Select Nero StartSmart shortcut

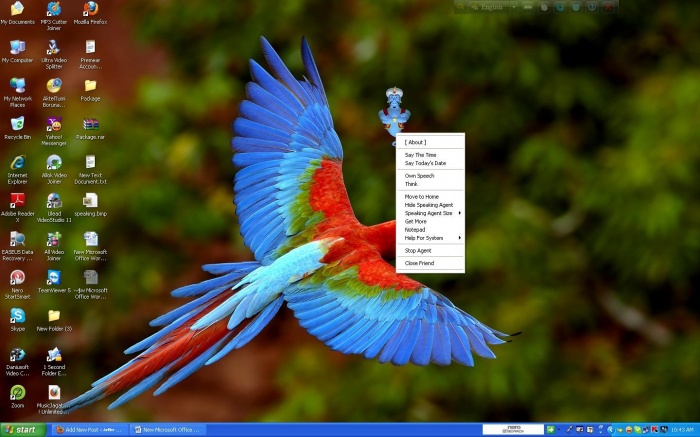(x=17, y=284)
